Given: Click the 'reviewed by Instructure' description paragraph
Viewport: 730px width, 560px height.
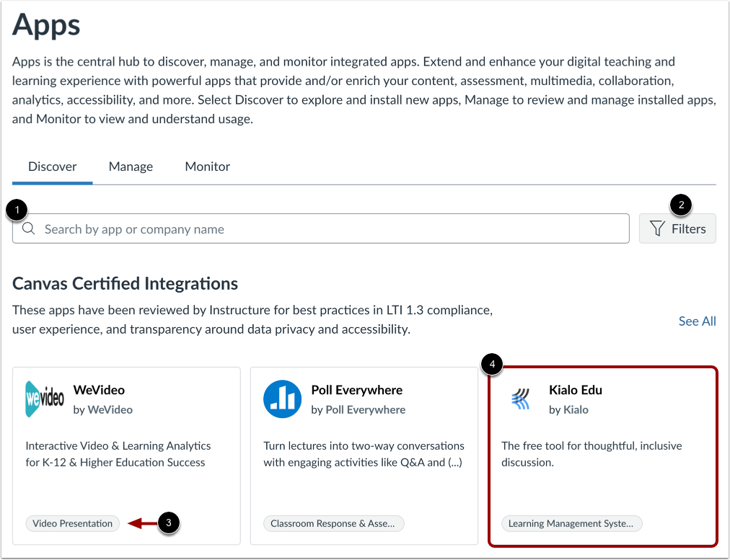Looking at the screenshot, I should click(252, 319).
